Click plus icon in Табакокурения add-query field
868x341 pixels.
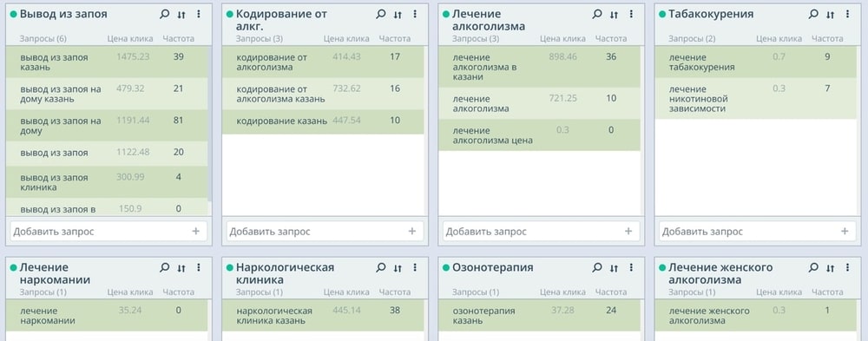coord(845,232)
